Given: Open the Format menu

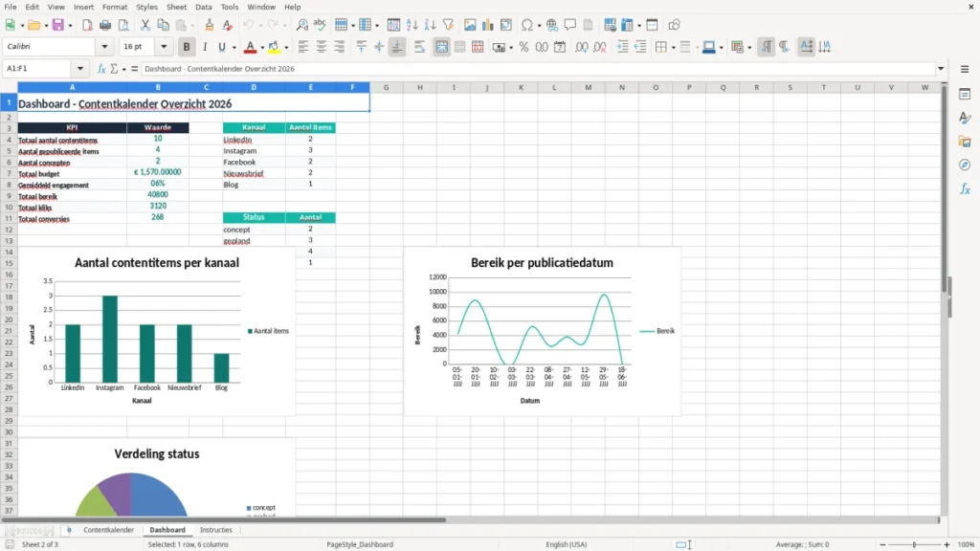Looking at the screenshot, I should coord(115,7).
